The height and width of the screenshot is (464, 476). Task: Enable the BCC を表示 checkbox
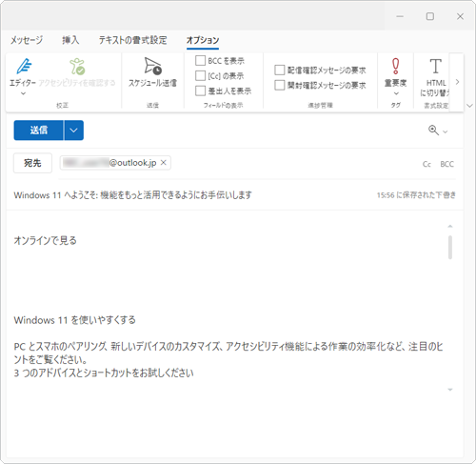click(x=200, y=60)
